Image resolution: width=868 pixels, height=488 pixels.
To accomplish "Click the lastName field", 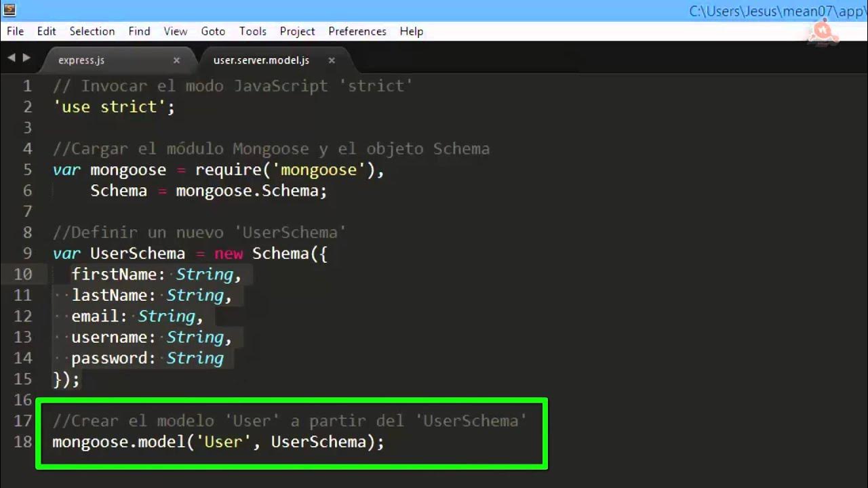I will [x=114, y=296].
